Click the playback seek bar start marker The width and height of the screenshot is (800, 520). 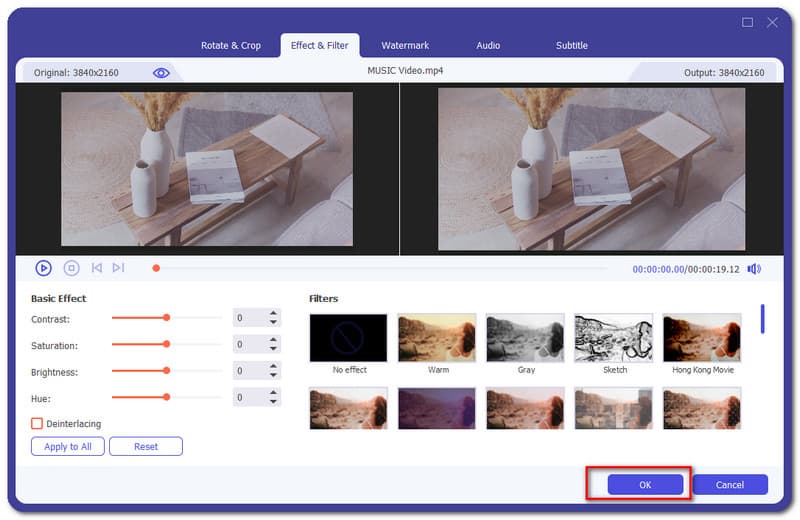[x=156, y=268]
